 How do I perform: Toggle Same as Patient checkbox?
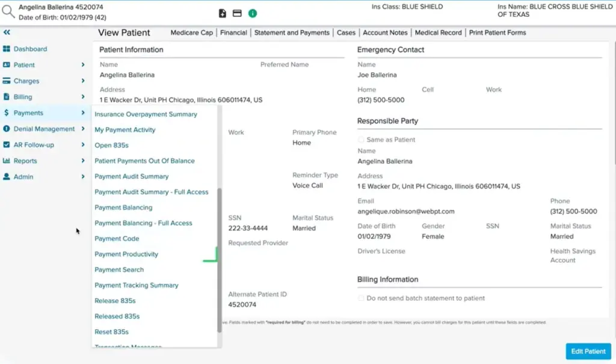pyautogui.click(x=361, y=140)
